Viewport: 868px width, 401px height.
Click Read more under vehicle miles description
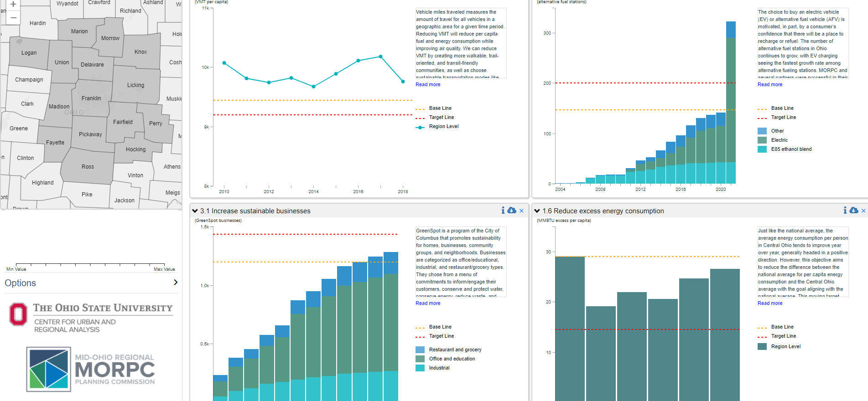pos(428,84)
